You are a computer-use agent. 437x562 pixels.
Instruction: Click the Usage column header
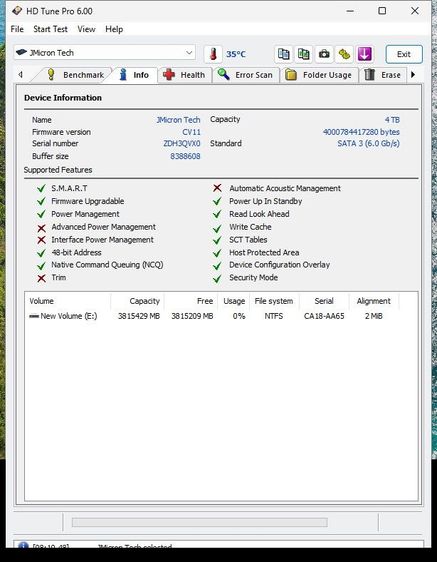click(x=234, y=301)
